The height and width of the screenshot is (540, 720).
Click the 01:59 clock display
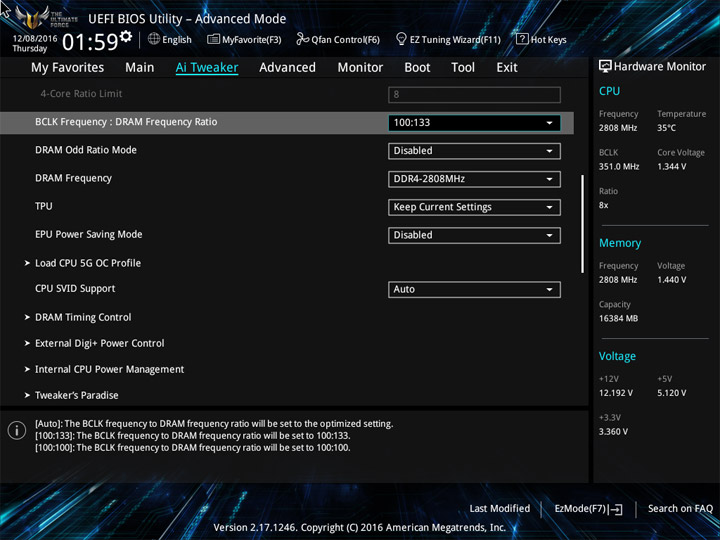click(90, 42)
